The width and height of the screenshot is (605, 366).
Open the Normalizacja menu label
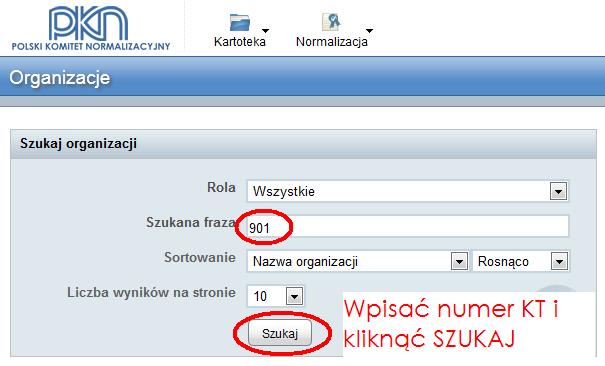coord(331,42)
